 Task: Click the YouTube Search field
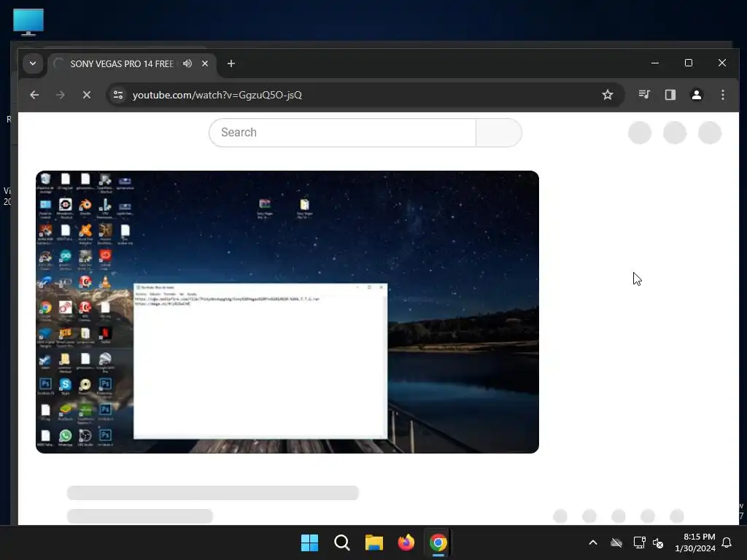point(343,133)
